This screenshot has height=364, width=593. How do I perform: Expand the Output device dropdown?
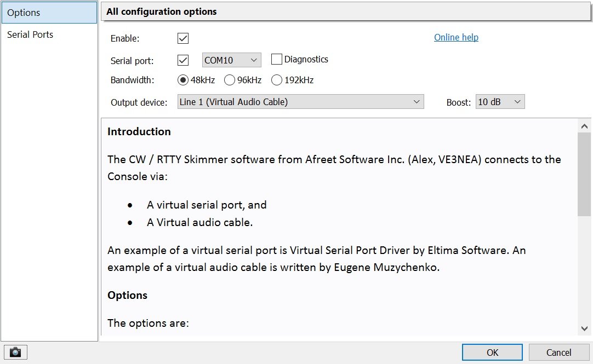coord(300,102)
